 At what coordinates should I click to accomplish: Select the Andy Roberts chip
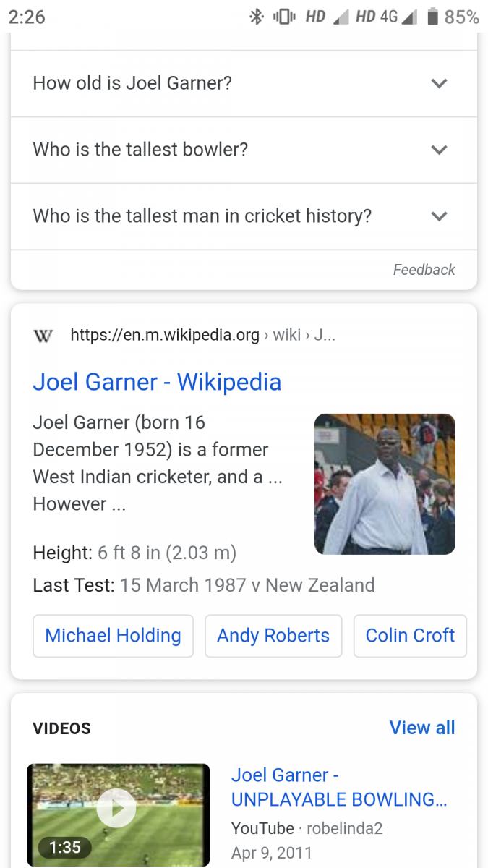(273, 636)
